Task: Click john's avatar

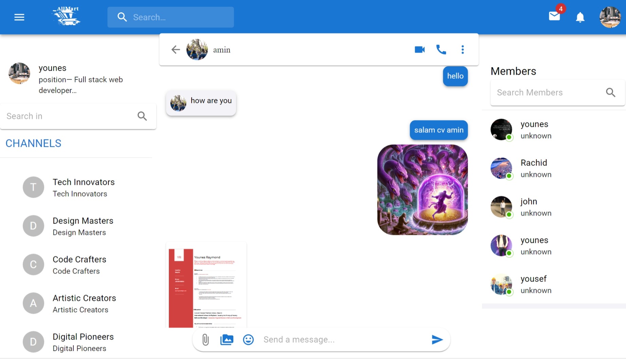Action: [501, 207]
